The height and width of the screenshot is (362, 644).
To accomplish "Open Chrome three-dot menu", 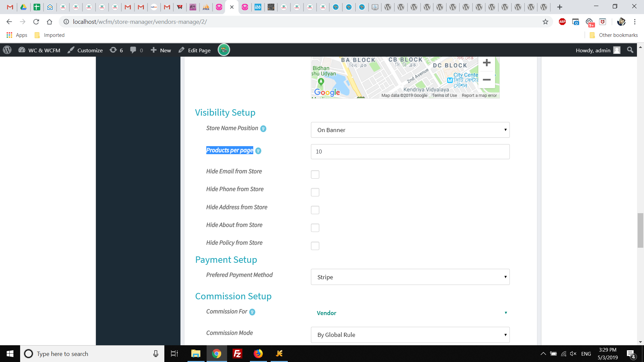I will [635, 22].
